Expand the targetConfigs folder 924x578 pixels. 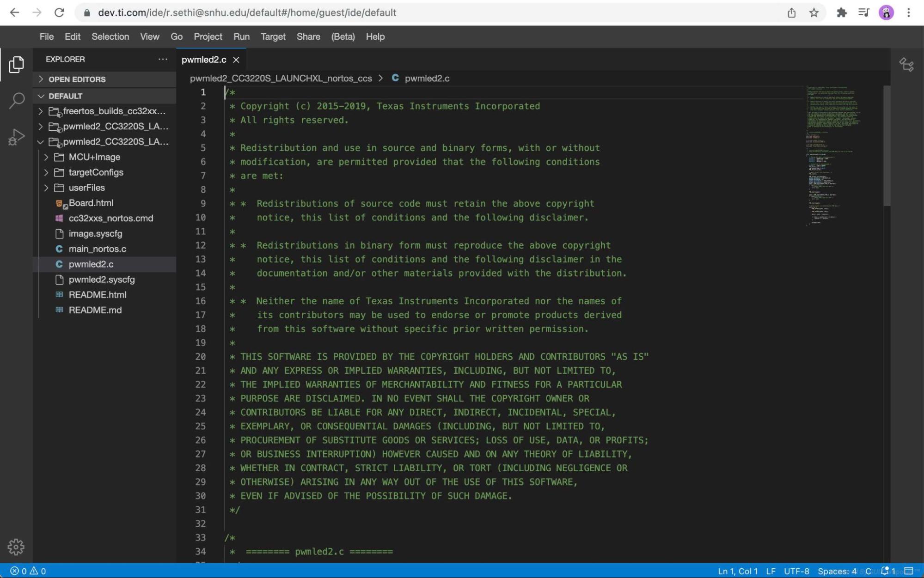(96, 172)
